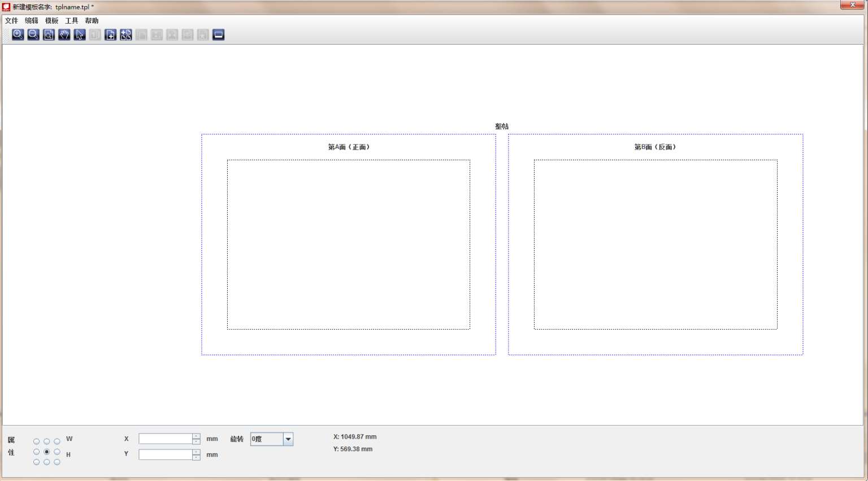Increase the Y value with up arrow
Screen dimensions: 868x481
pos(196,452)
